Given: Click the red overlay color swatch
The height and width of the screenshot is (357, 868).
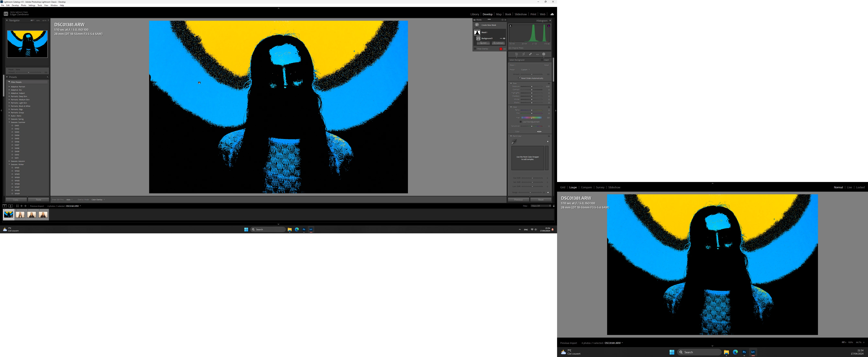Looking at the screenshot, I should point(501,49).
